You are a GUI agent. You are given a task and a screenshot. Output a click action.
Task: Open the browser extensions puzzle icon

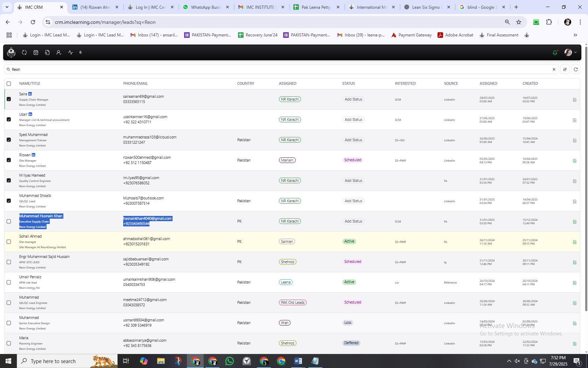549,22
